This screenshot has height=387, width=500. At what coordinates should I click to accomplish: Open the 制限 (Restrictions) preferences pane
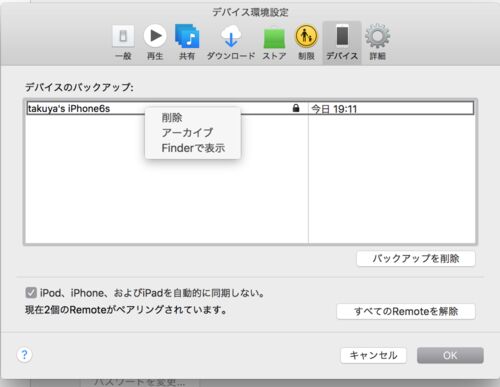coord(306,43)
